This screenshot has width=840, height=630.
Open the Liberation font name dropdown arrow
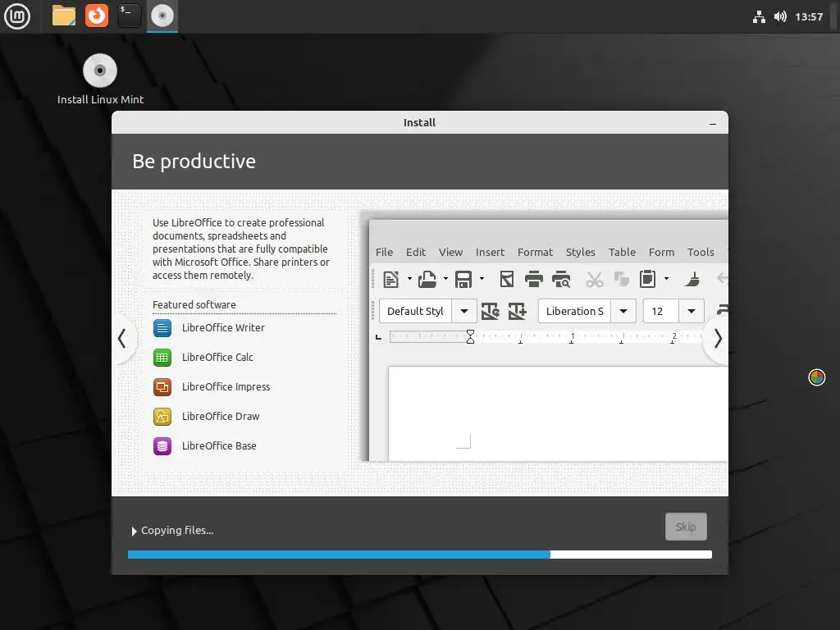tap(623, 311)
